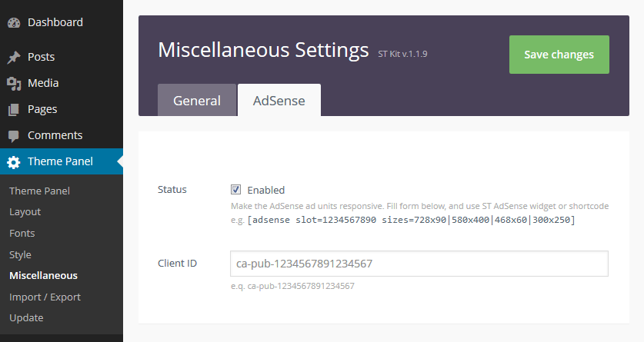644x342 pixels.
Task: Click the Posts pushpin icon
Action: click(x=14, y=58)
